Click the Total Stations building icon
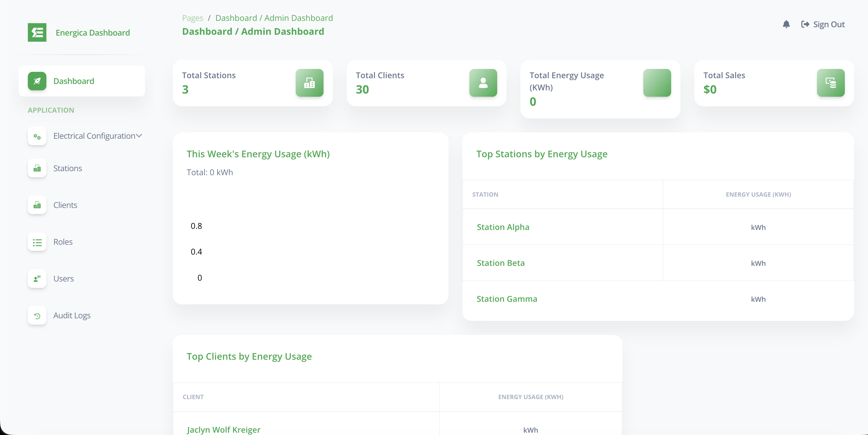Viewport: 868px width, 435px height. (309, 83)
